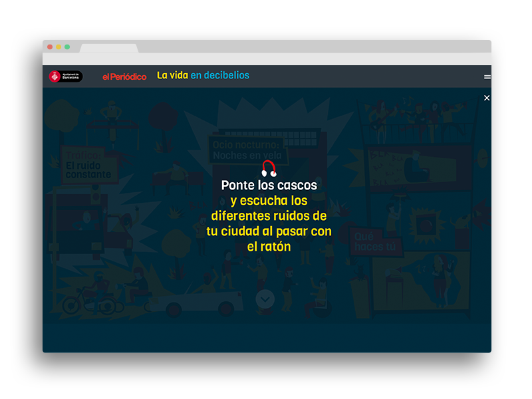The height and width of the screenshot is (399, 532).
Task: Open the Qué haces tú sign
Action: [x=375, y=241]
